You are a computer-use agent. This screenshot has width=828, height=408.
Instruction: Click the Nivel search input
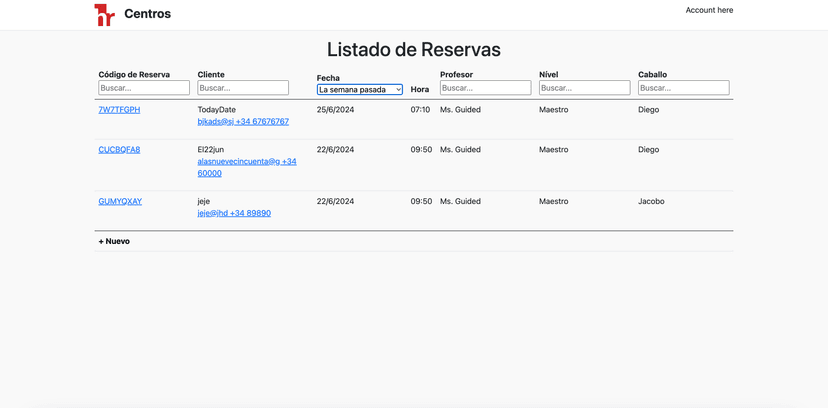(x=584, y=88)
